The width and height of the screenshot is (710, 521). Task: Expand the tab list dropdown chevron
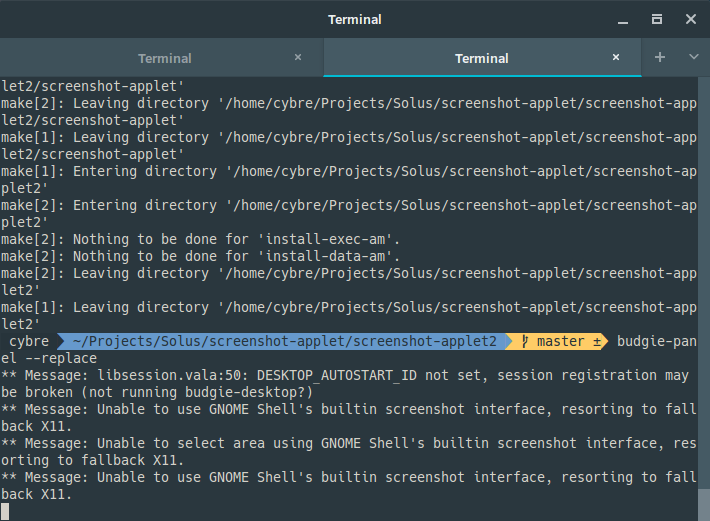tap(693, 57)
